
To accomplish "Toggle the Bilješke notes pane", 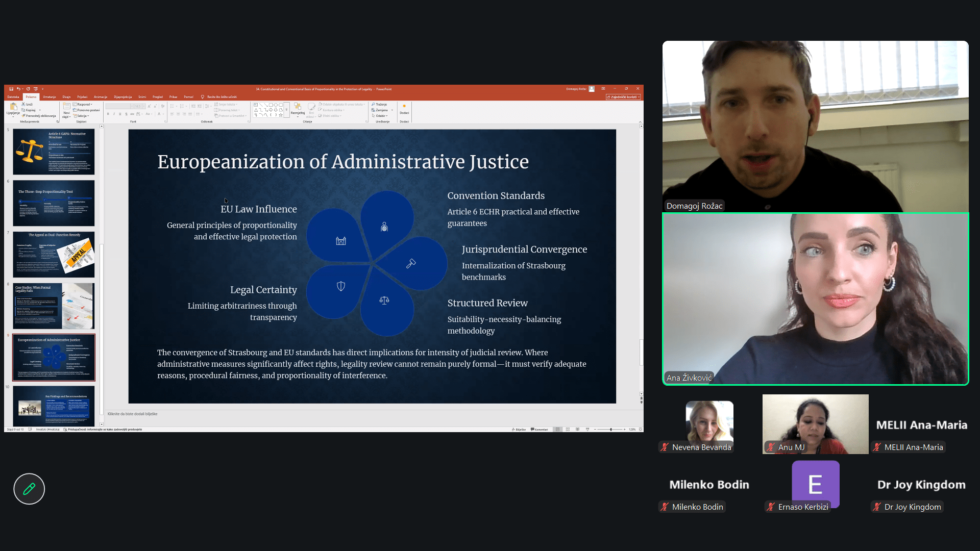I will [519, 430].
